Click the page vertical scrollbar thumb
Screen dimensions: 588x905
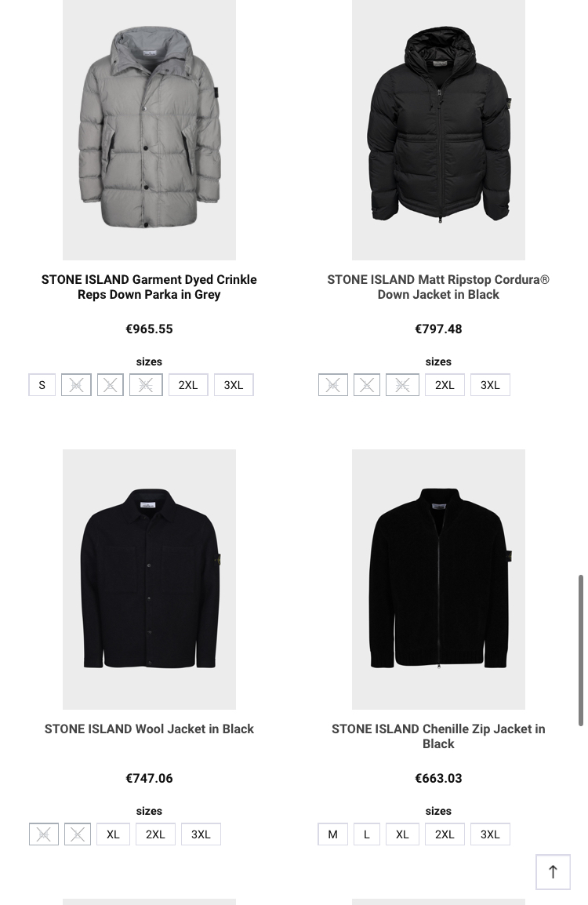click(580, 650)
